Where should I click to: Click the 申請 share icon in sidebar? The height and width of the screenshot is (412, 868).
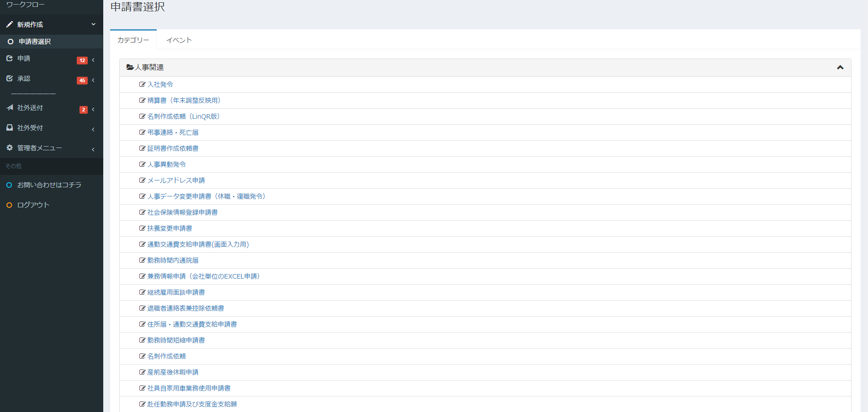pos(10,58)
